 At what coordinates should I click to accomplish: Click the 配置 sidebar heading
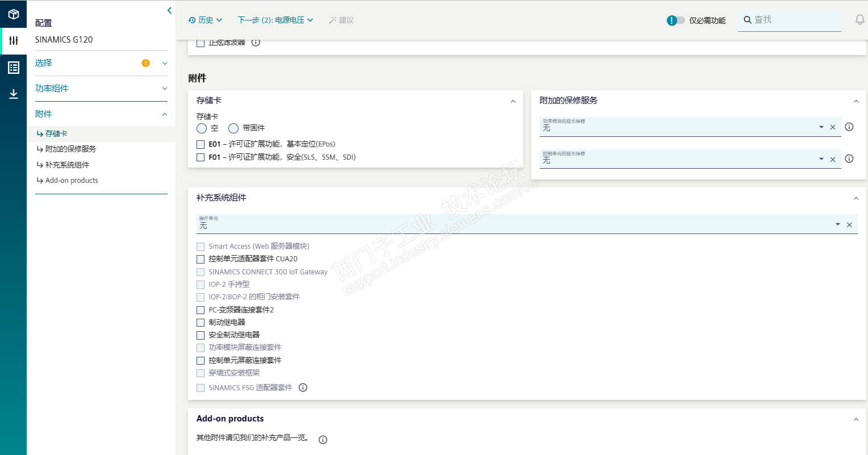point(44,23)
